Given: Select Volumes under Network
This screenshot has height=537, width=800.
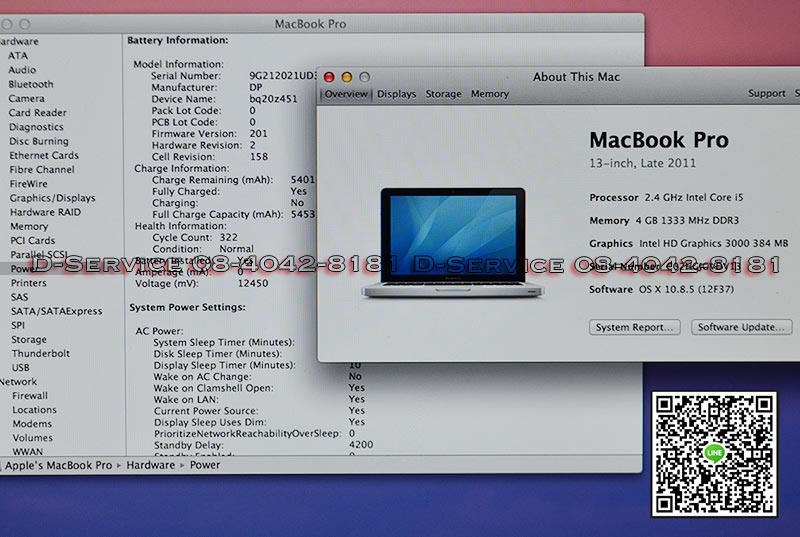Looking at the screenshot, I should tap(33, 438).
